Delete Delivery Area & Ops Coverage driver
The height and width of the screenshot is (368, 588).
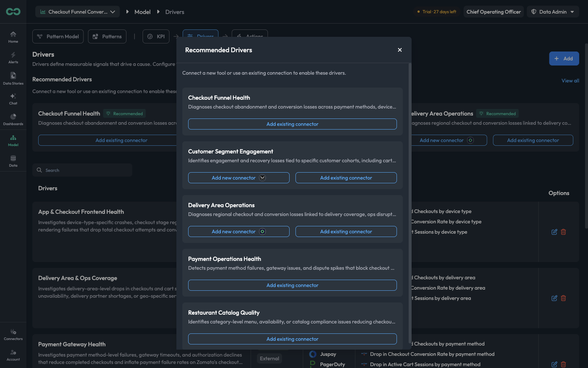(x=563, y=298)
